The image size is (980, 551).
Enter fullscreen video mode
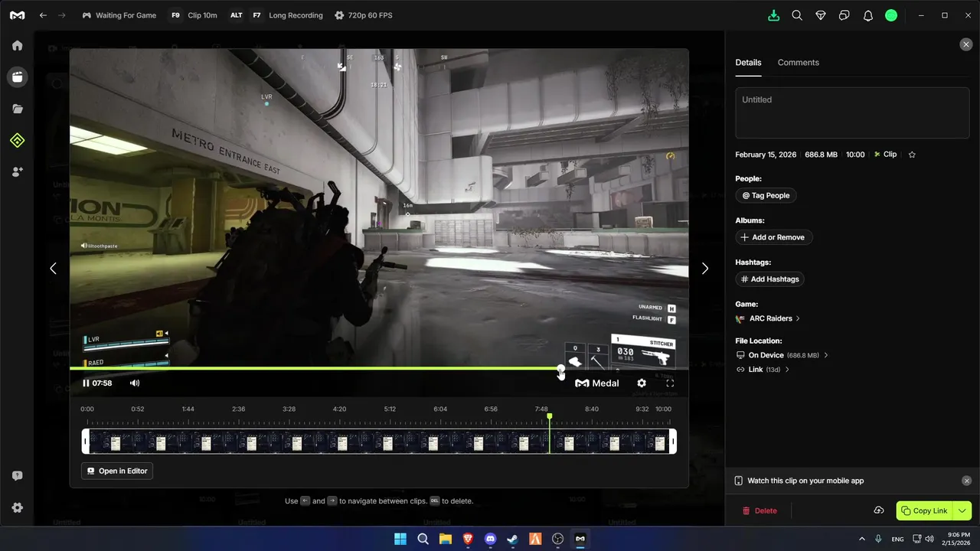(670, 383)
